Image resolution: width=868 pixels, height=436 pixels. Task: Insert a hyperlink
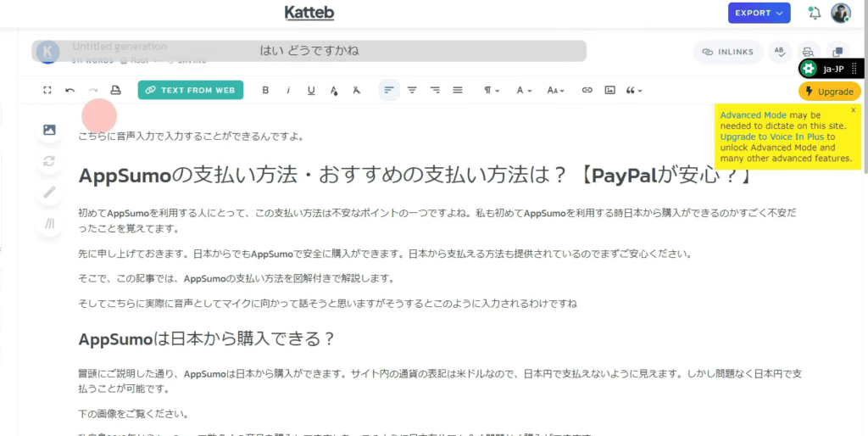click(587, 90)
